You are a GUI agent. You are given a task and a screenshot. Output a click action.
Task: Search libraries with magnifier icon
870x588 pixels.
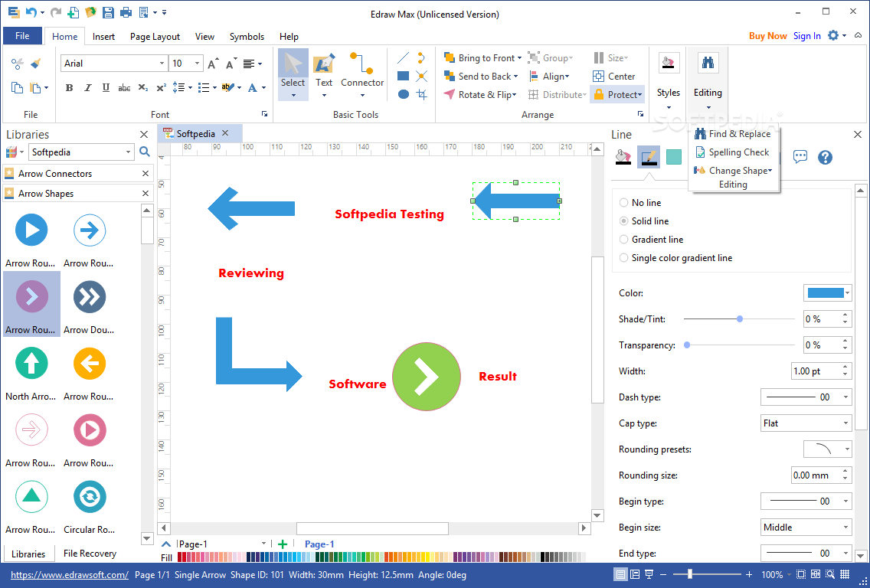(145, 152)
